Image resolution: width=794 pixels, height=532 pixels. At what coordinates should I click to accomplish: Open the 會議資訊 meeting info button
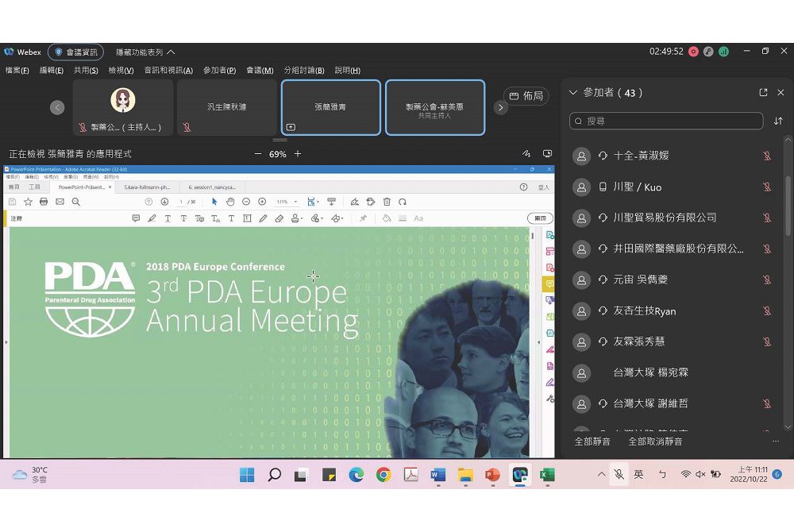(76, 52)
